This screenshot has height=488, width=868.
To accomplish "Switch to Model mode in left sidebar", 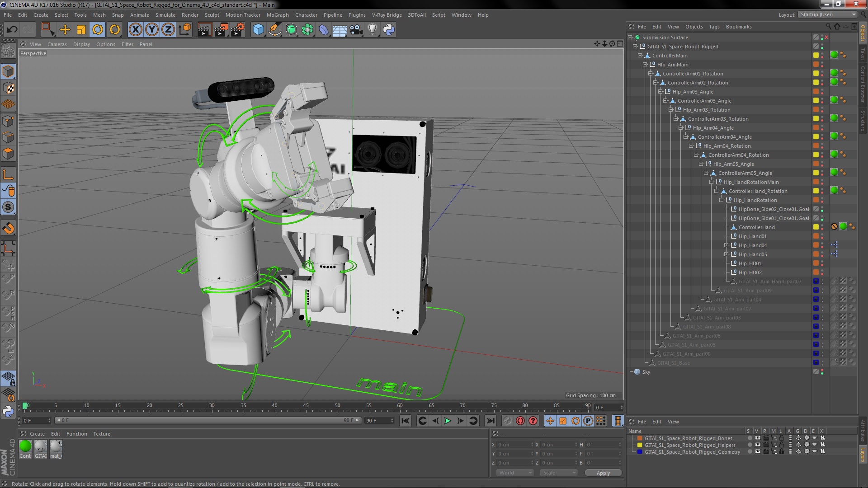I will pos(8,72).
